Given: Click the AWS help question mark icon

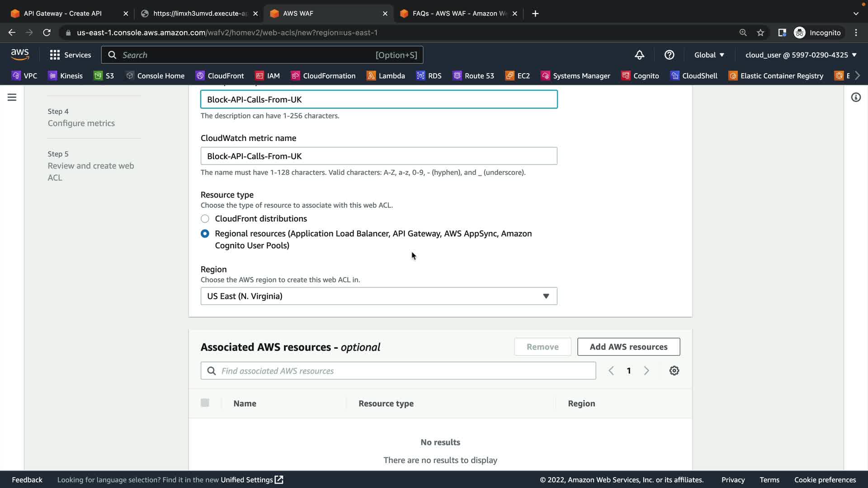Looking at the screenshot, I should pos(669,55).
